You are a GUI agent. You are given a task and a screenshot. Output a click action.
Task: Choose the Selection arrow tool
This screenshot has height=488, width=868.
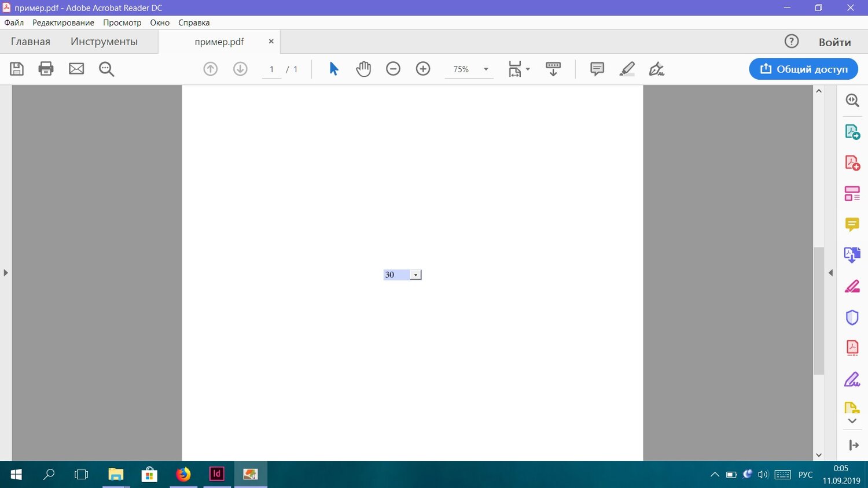click(x=334, y=69)
